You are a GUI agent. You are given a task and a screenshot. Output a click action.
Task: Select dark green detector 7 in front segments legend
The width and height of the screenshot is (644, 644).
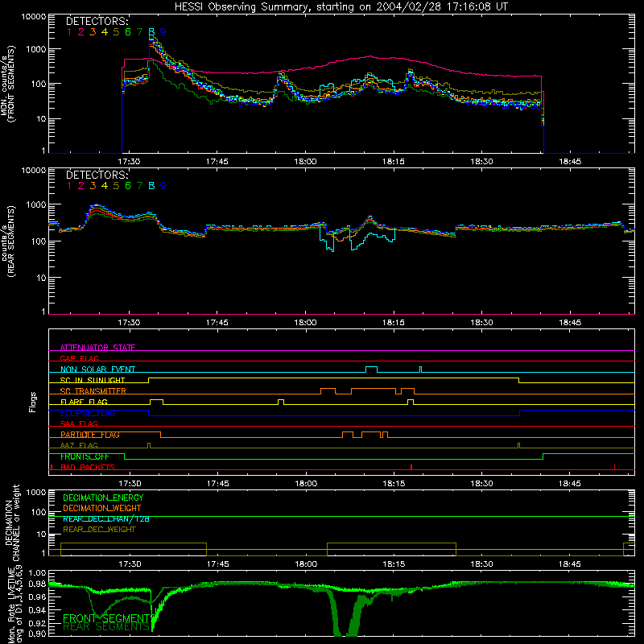pos(139,32)
